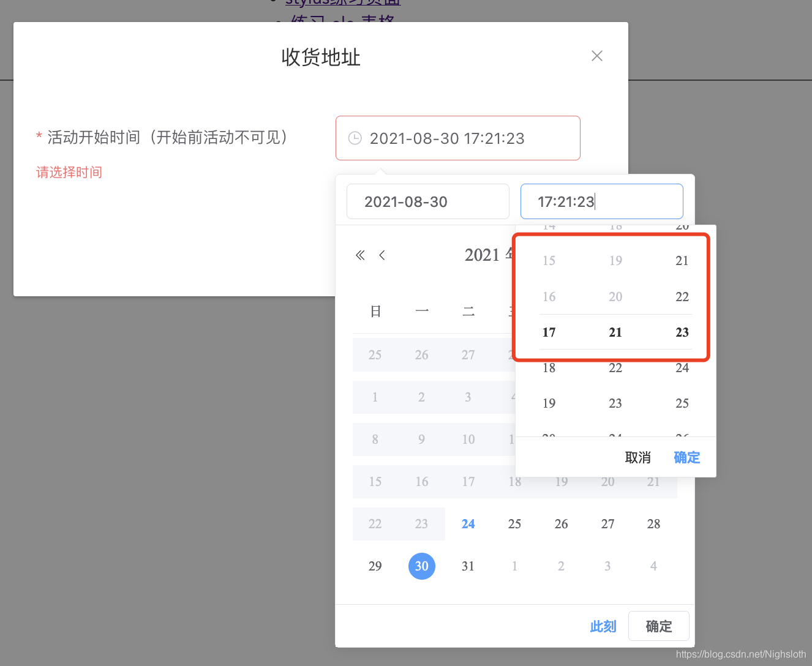Click disabled calendar day 9

[x=422, y=440]
